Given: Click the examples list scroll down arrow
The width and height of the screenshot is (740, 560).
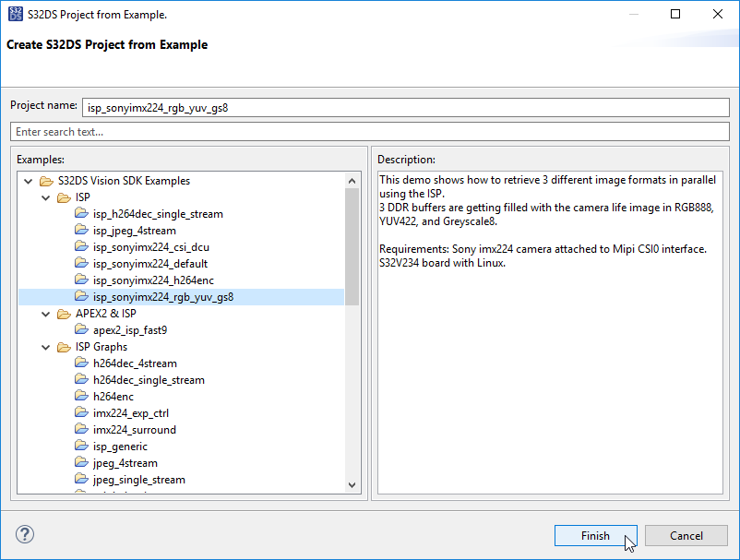Looking at the screenshot, I should click(x=352, y=485).
